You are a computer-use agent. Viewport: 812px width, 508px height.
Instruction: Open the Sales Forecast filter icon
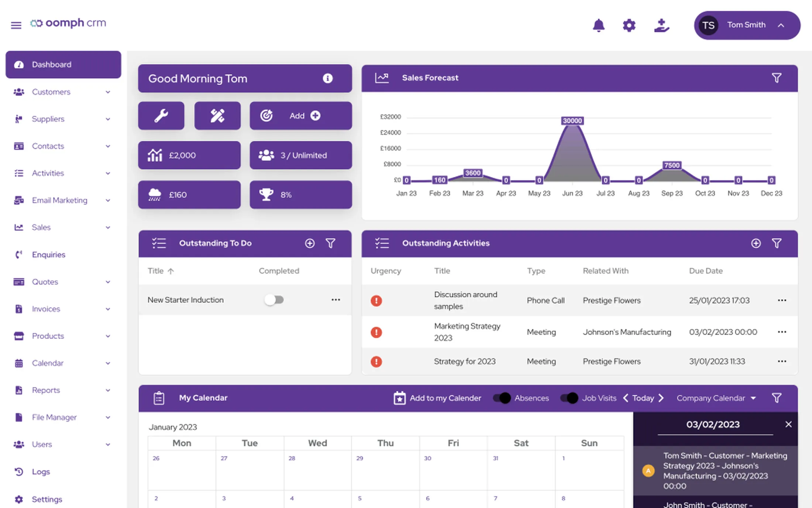point(777,78)
